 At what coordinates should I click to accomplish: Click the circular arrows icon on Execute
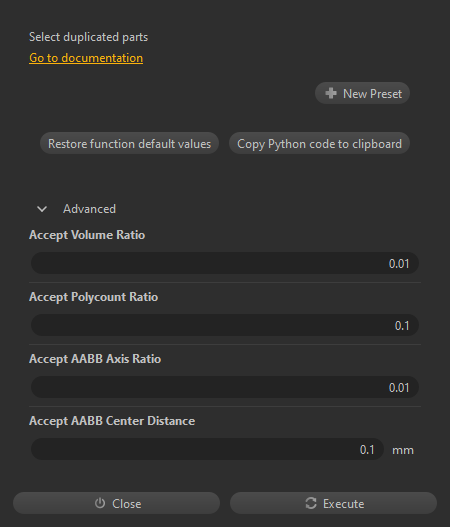[311, 503]
